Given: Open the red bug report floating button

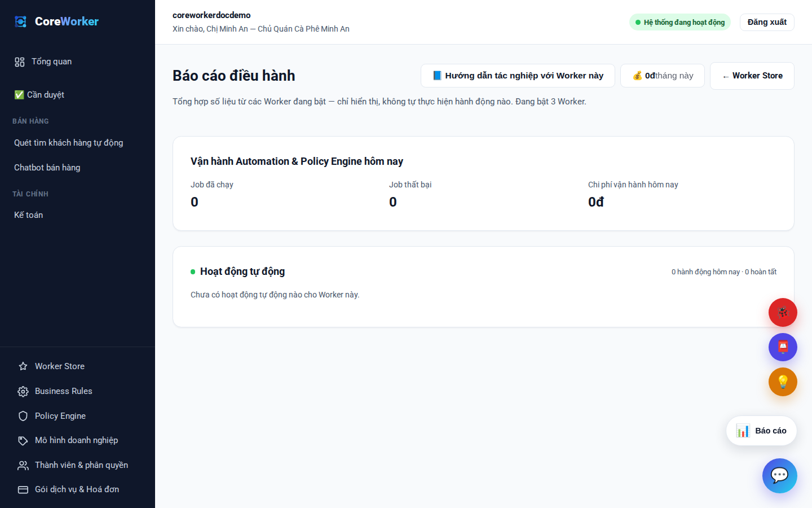Looking at the screenshot, I should pyautogui.click(x=783, y=312).
